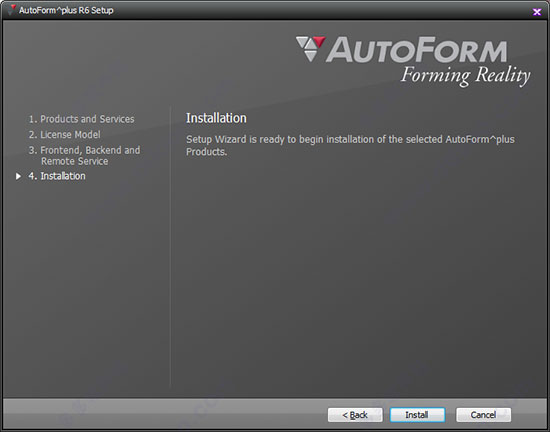Viewport: 550px width, 432px height.
Task: Click the AutoForm triangle logo
Action: (x=310, y=48)
